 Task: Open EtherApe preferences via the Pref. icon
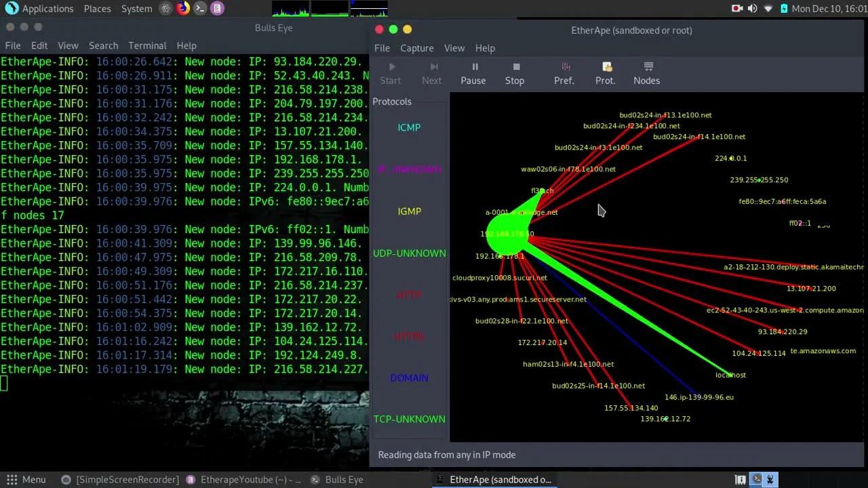coord(564,73)
